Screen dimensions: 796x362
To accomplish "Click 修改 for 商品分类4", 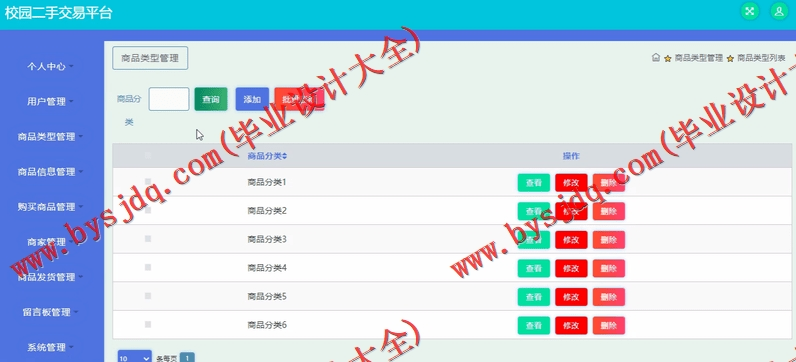I will (571, 268).
